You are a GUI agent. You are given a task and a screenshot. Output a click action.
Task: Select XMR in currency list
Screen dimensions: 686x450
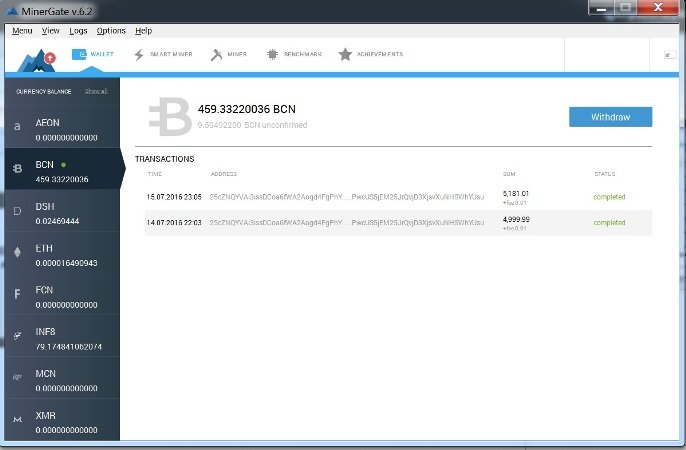[62, 419]
